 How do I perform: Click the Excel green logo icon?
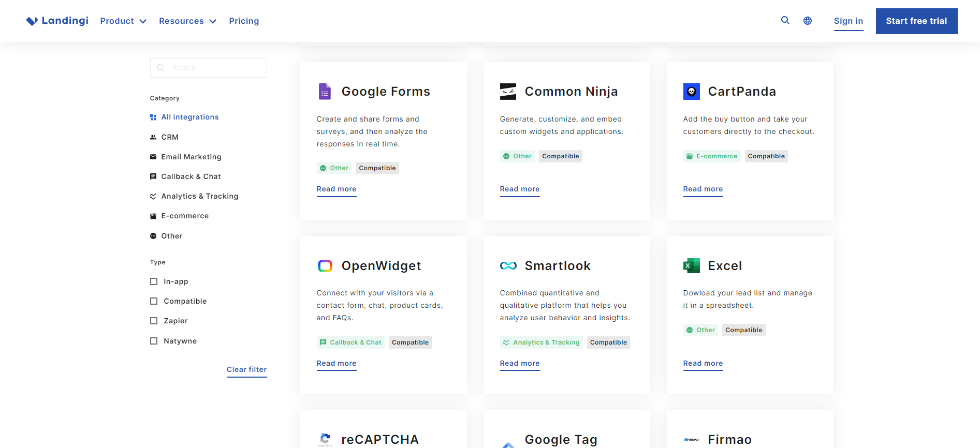[691, 266]
